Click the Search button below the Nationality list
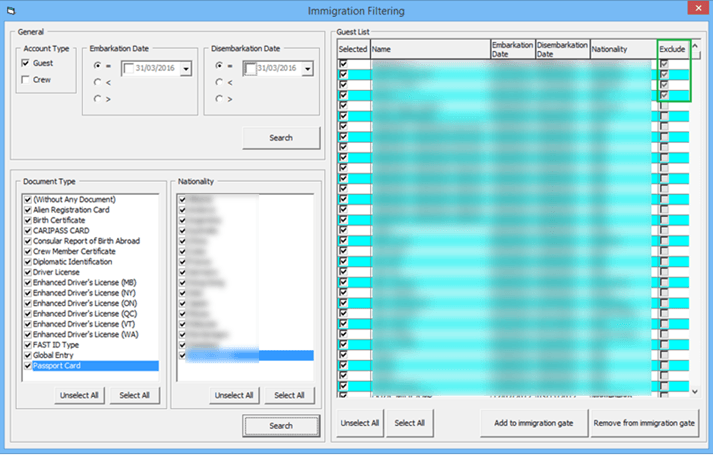Viewport: 713px width, 455px height. click(x=281, y=426)
